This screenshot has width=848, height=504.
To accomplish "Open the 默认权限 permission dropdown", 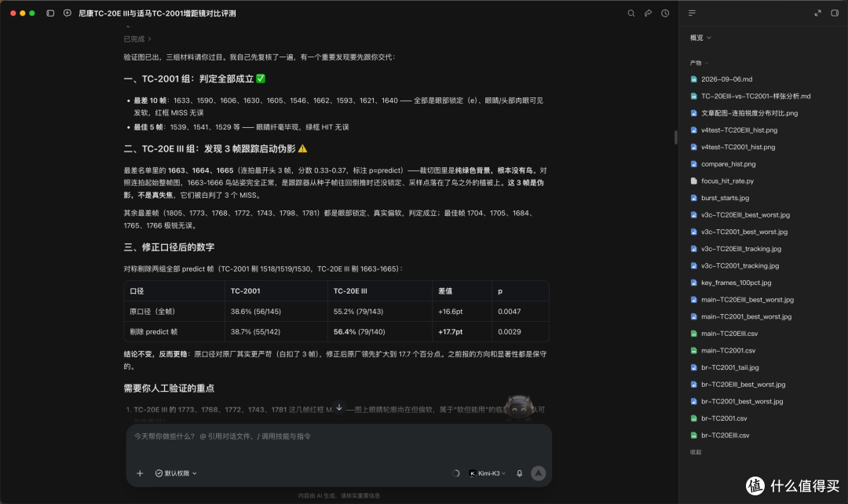I will point(176,473).
